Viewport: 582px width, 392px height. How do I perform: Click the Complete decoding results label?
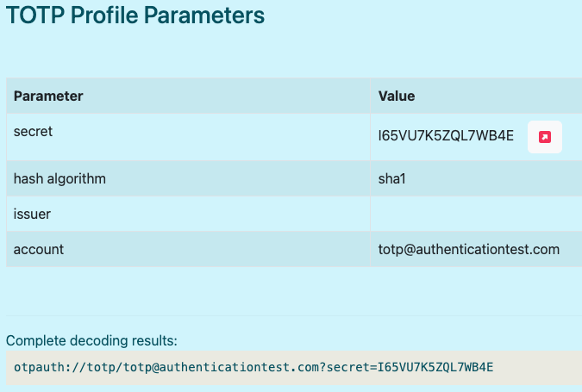point(91,340)
